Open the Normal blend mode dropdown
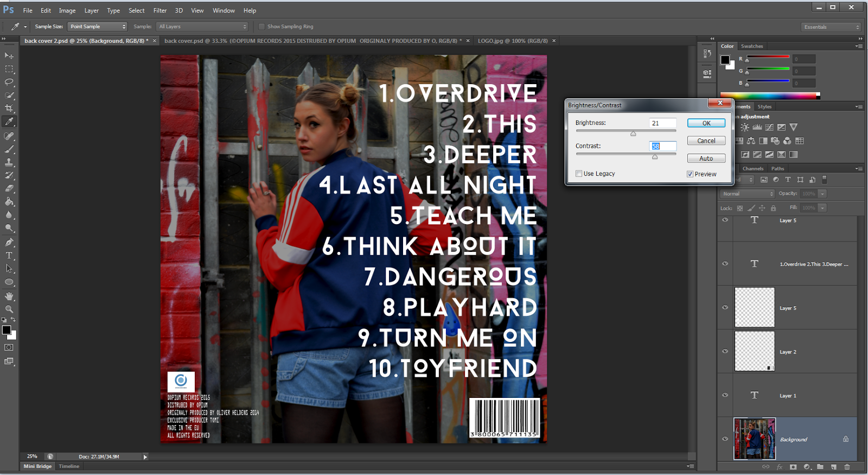 point(748,194)
